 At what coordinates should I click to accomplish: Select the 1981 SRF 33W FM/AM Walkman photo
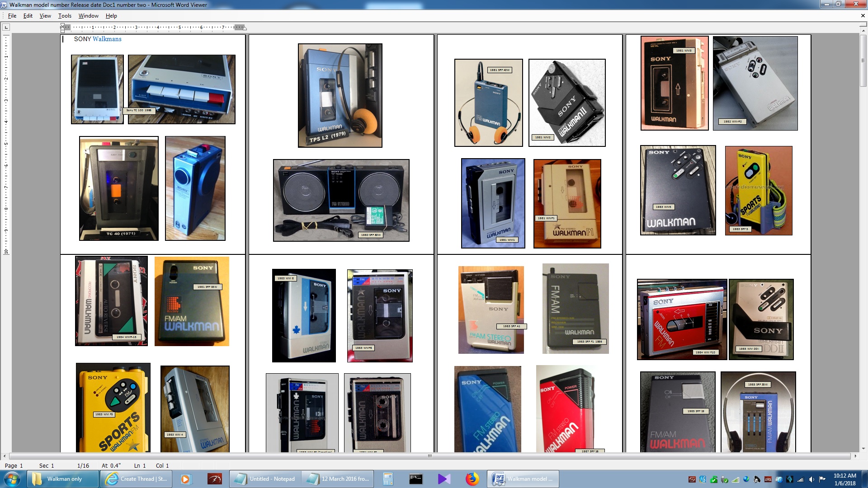pos(192,301)
